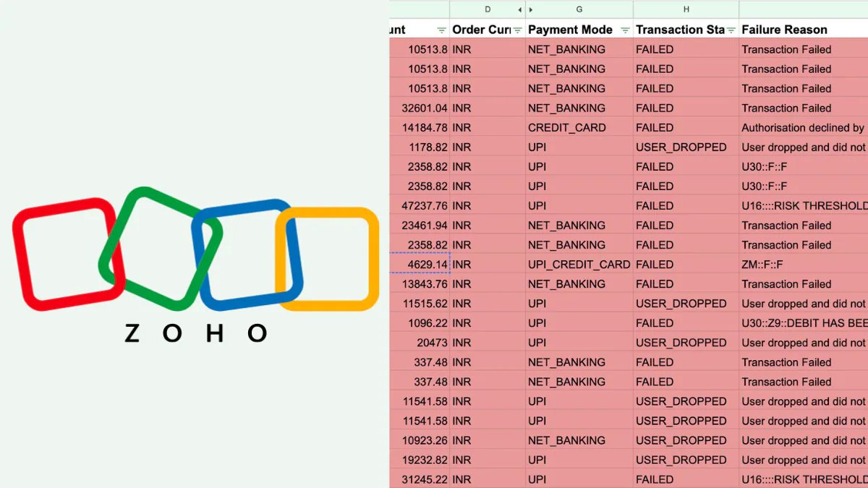The height and width of the screenshot is (488, 868).
Task: Expand hidden columns using the left arrow in column D
Action: [519, 9]
